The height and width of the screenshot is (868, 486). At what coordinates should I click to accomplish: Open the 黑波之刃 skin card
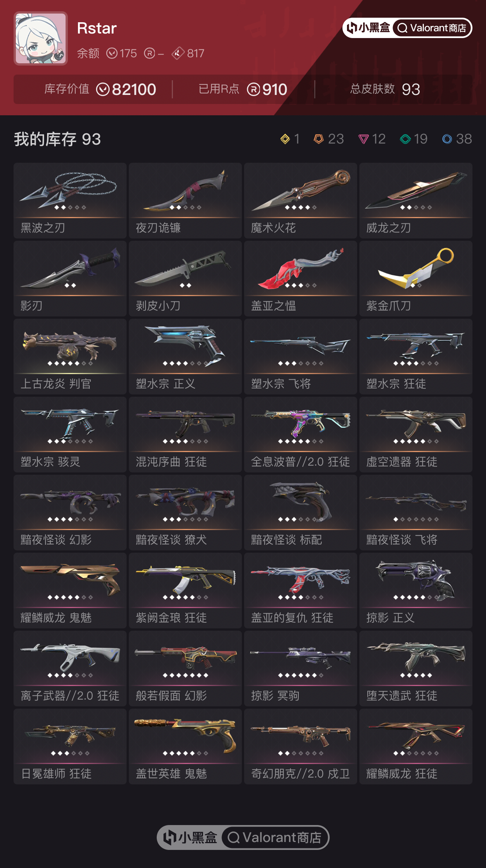click(x=70, y=200)
